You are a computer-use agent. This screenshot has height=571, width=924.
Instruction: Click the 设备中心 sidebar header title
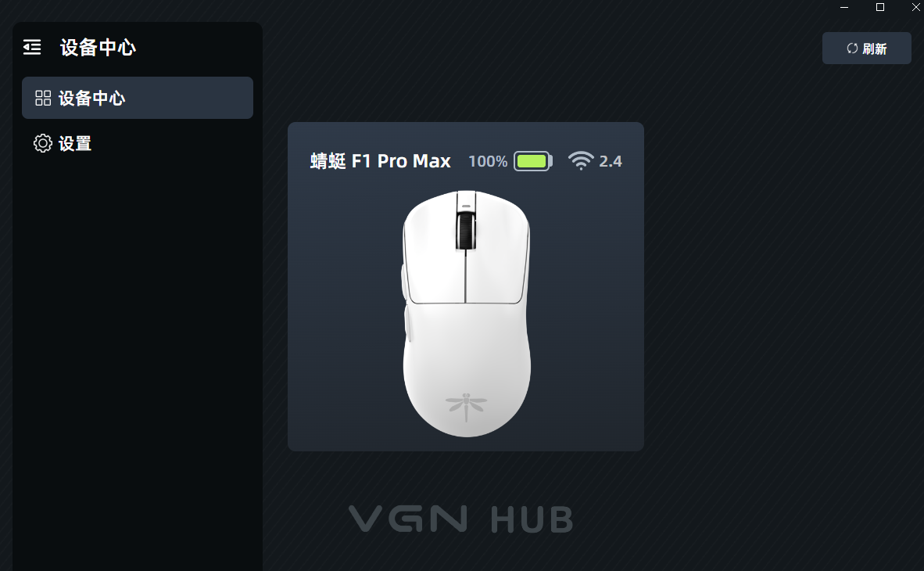(x=98, y=48)
